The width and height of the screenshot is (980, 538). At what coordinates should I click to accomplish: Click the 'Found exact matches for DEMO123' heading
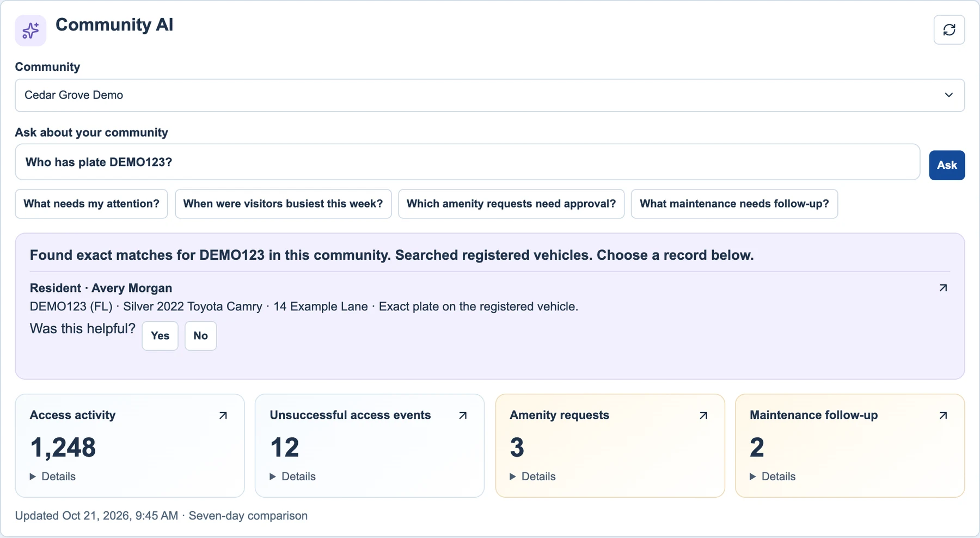click(x=392, y=255)
